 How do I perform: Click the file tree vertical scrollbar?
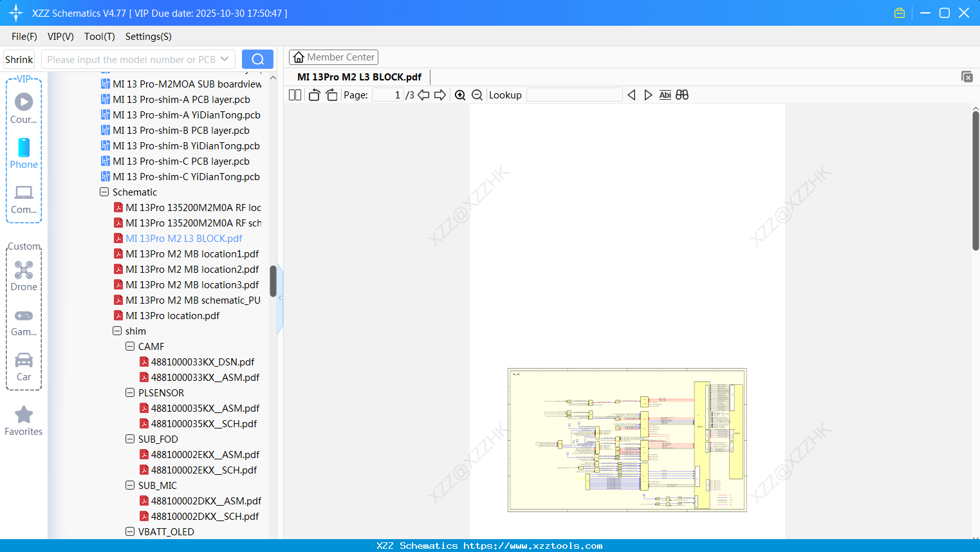click(x=273, y=282)
